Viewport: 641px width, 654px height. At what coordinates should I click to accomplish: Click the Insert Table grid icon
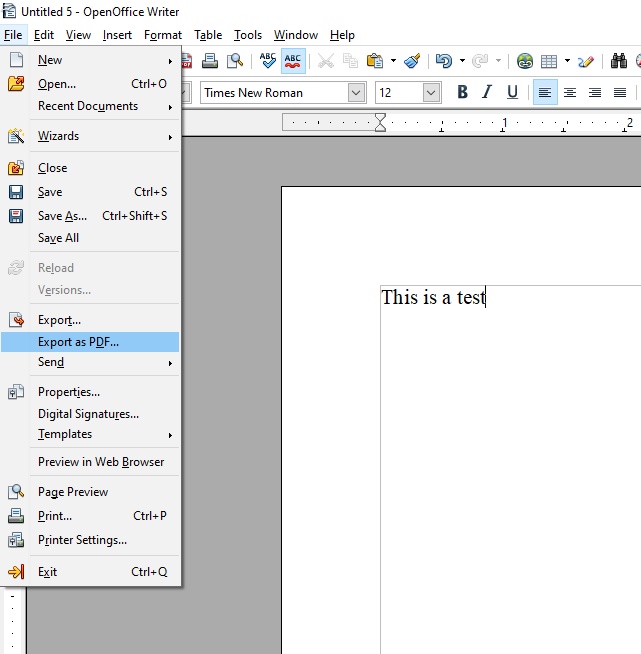[x=549, y=61]
